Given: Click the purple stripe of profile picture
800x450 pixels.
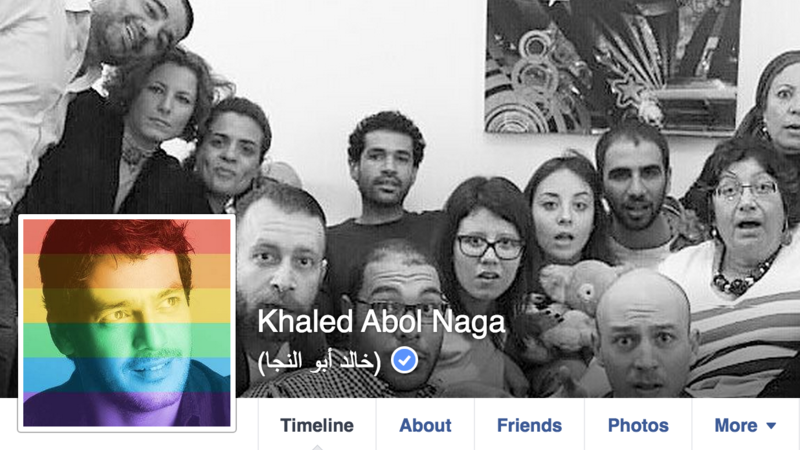Looking at the screenshot, I should [x=127, y=409].
